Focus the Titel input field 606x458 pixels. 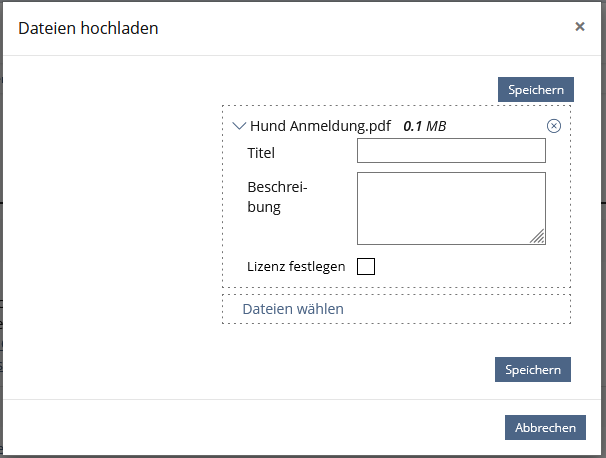click(x=451, y=151)
